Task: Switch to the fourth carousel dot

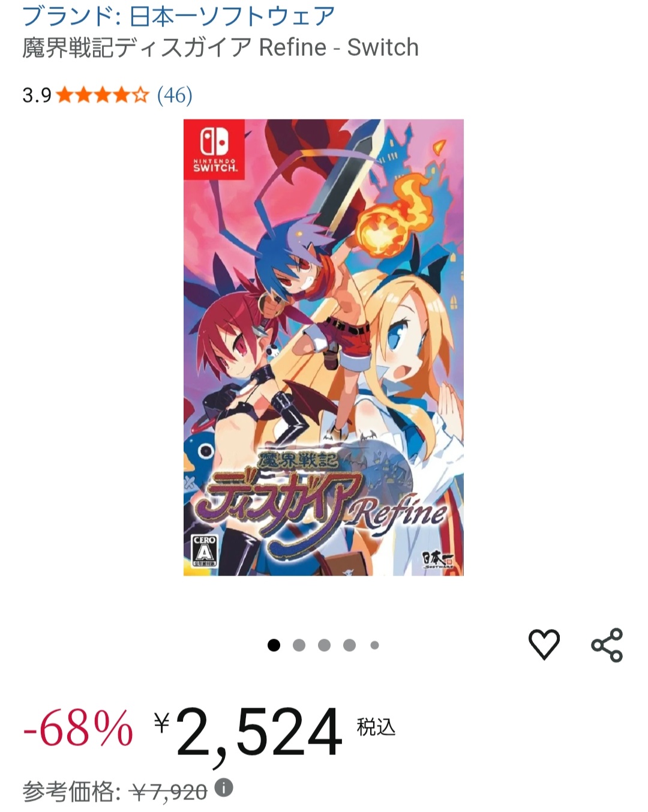Action: pos(349,645)
